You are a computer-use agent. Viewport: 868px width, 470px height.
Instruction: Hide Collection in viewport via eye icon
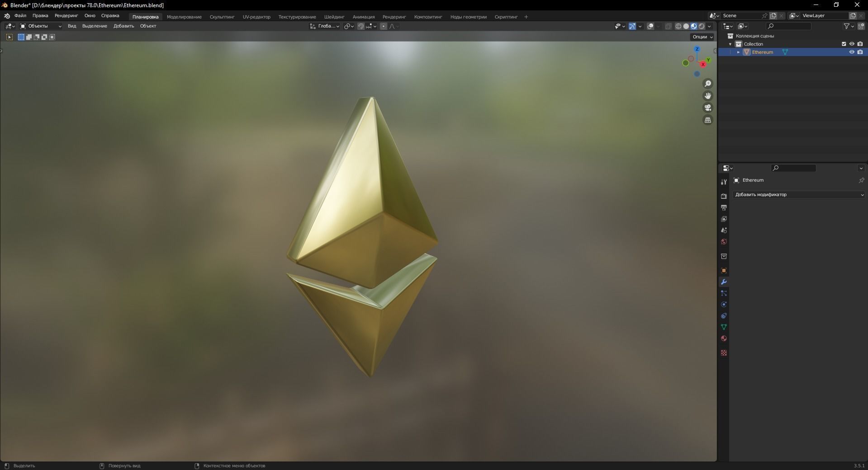click(x=852, y=44)
